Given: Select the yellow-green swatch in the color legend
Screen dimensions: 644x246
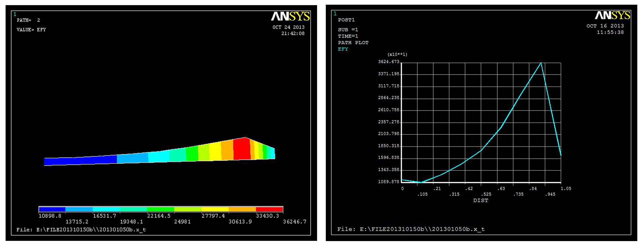Looking at the screenshot, I should click(x=188, y=209).
